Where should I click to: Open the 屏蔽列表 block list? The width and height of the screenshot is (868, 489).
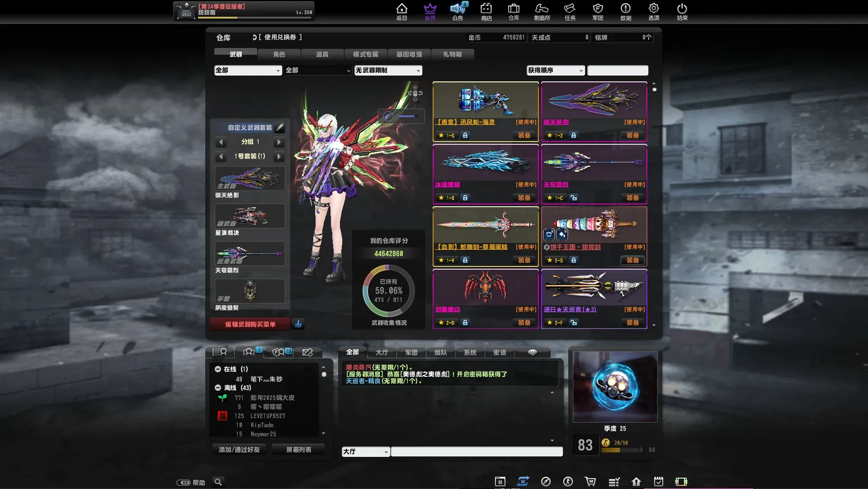[x=298, y=450]
